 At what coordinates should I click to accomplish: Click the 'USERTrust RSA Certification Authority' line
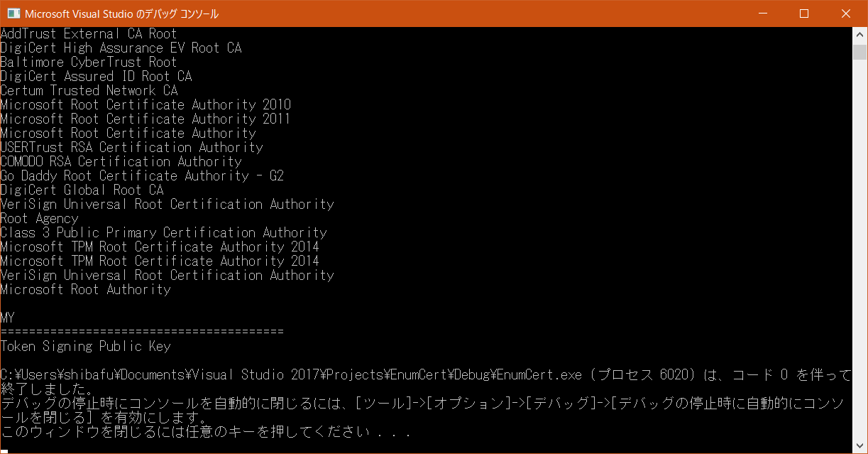(131, 148)
